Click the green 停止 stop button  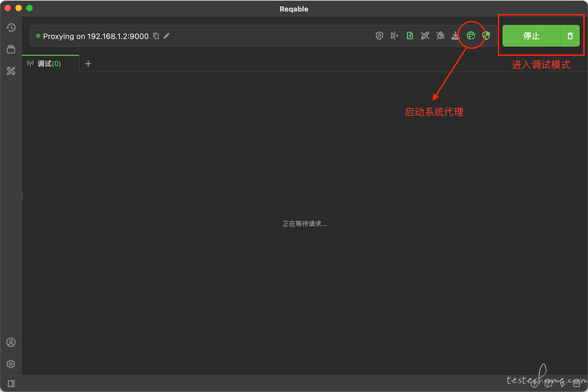click(531, 36)
